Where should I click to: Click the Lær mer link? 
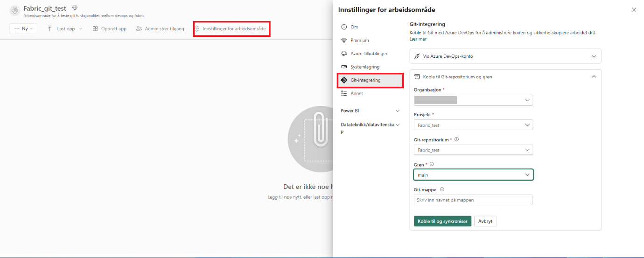[418, 39]
